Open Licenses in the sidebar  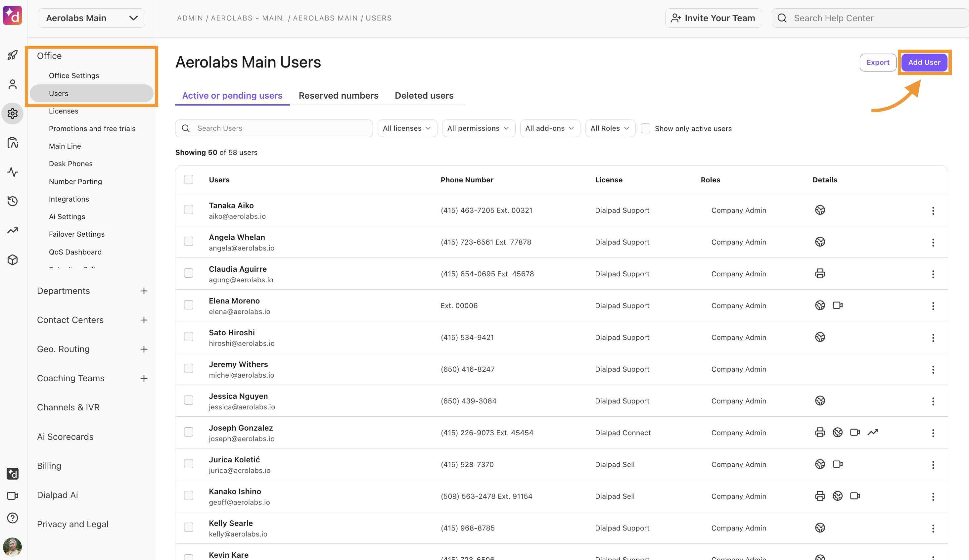pos(64,111)
